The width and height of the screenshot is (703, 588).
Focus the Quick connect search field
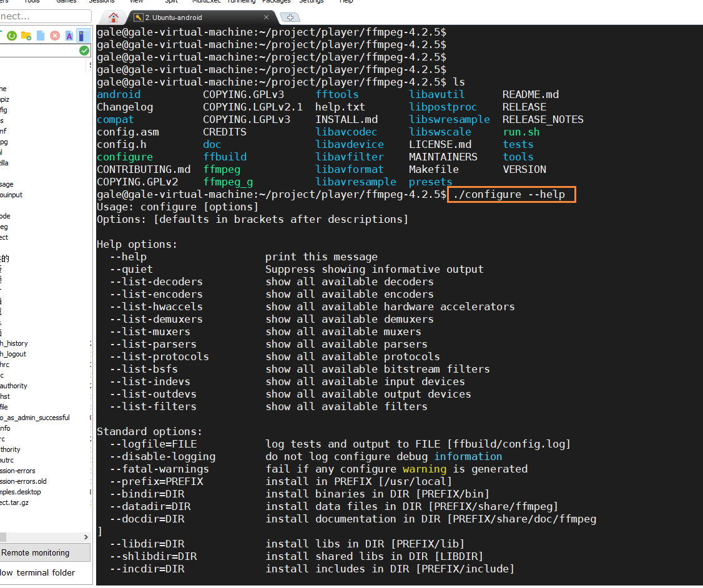coord(45,16)
